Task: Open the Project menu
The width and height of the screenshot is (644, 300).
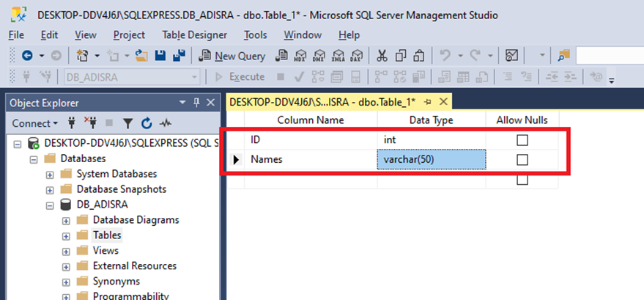Action: tap(129, 35)
